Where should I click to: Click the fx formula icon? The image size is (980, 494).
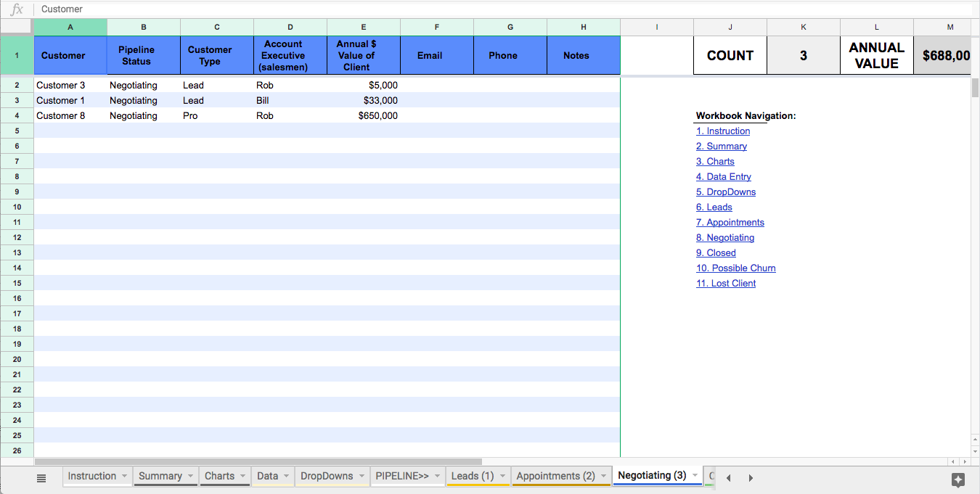(x=17, y=9)
